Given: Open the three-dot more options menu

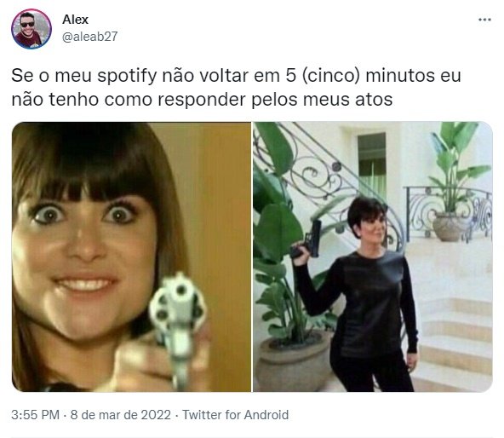Looking at the screenshot, I should (x=484, y=20).
